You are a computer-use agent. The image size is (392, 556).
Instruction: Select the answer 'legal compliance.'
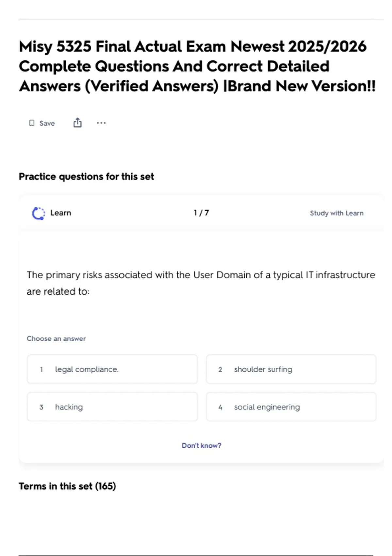click(x=112, y=369)
